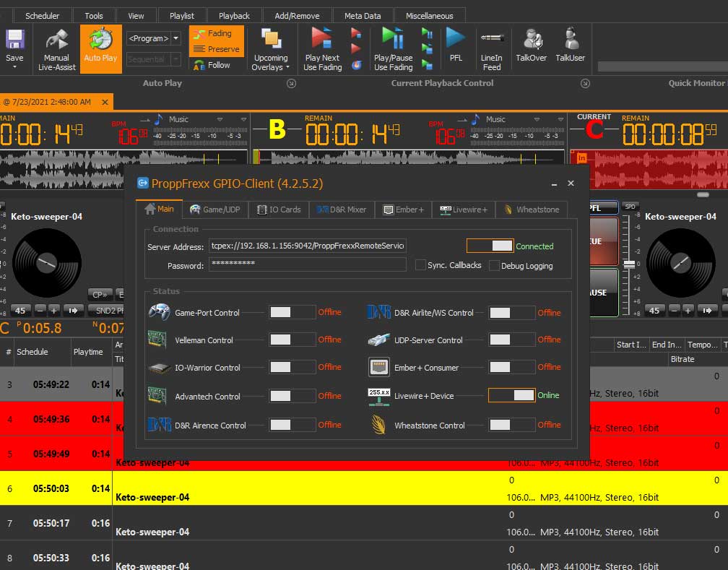
Task: Toggle Ember+ Consumer switch
Action: point(511,367)
